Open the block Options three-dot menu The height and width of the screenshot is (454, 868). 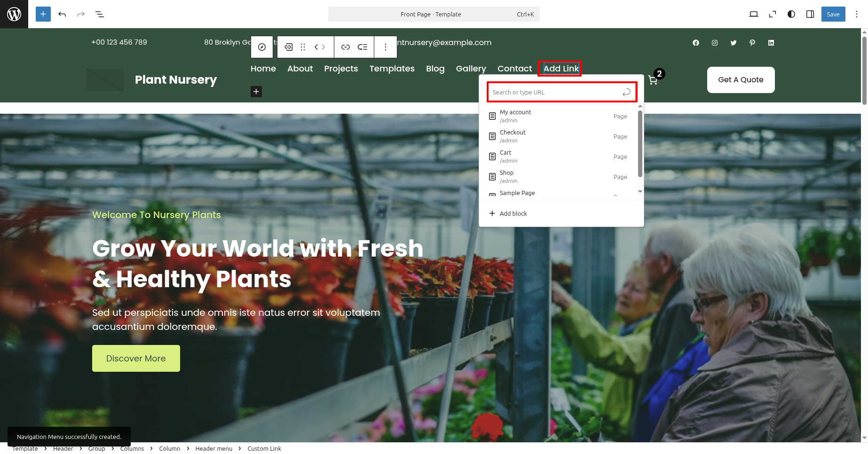pyautogui.click(x=386, y=47)
